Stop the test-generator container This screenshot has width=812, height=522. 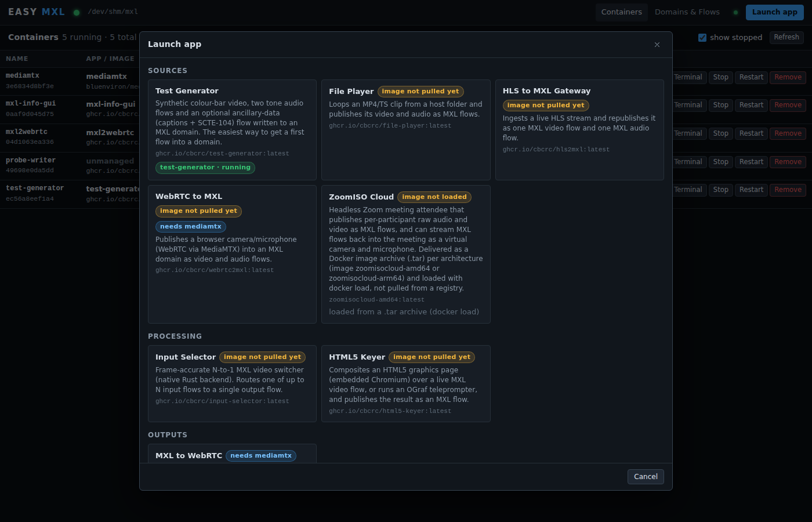click(x=721, y=190)
